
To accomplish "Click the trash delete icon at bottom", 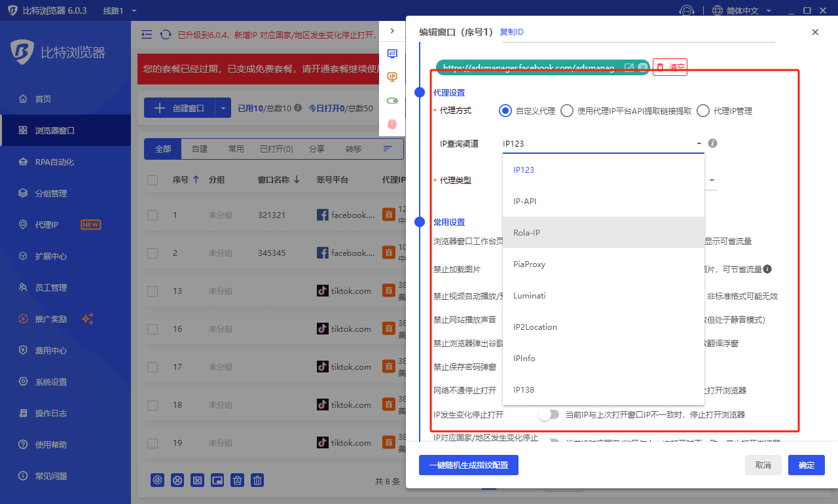I will (258, 480).
